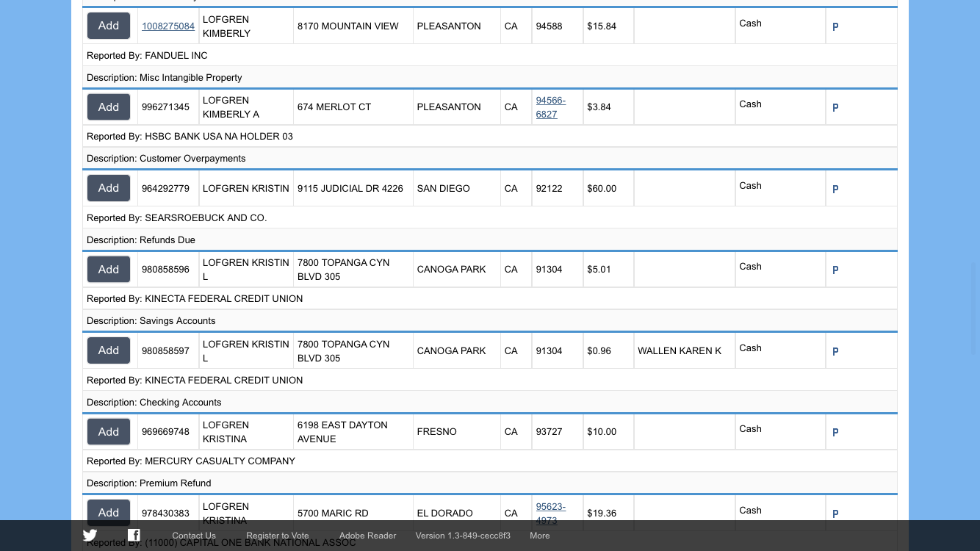Add property 980858597 to claim
The image size is (980, 551).
click(x=109, y=350)
